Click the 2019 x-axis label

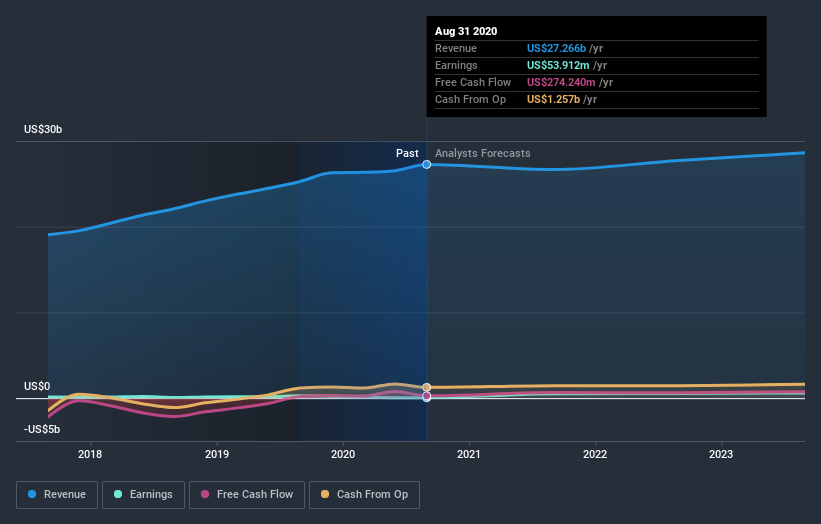(217, 454)
